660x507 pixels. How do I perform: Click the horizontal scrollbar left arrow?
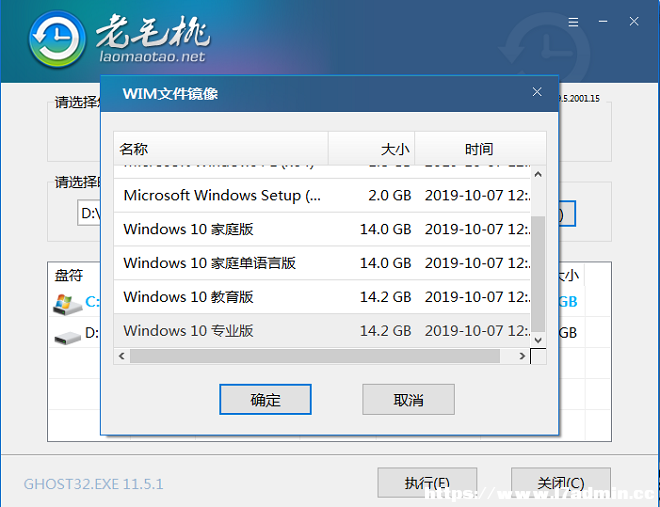[x=122, y=356]
